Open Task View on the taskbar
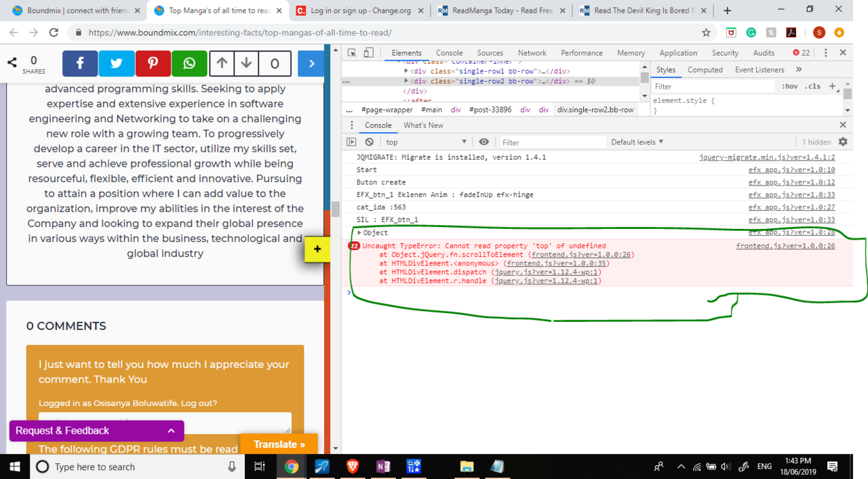This screenshot has width=868, height=479. (x=259, y=467)
